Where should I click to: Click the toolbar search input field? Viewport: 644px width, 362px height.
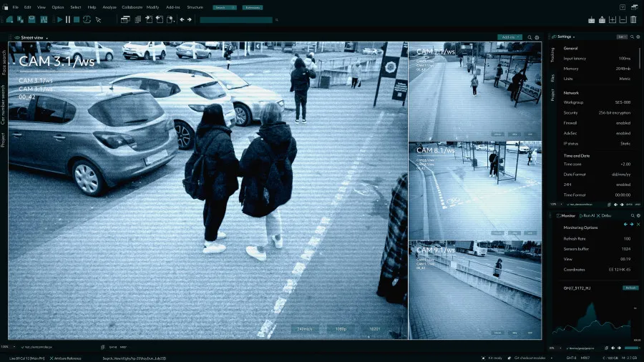click(235, 20)
